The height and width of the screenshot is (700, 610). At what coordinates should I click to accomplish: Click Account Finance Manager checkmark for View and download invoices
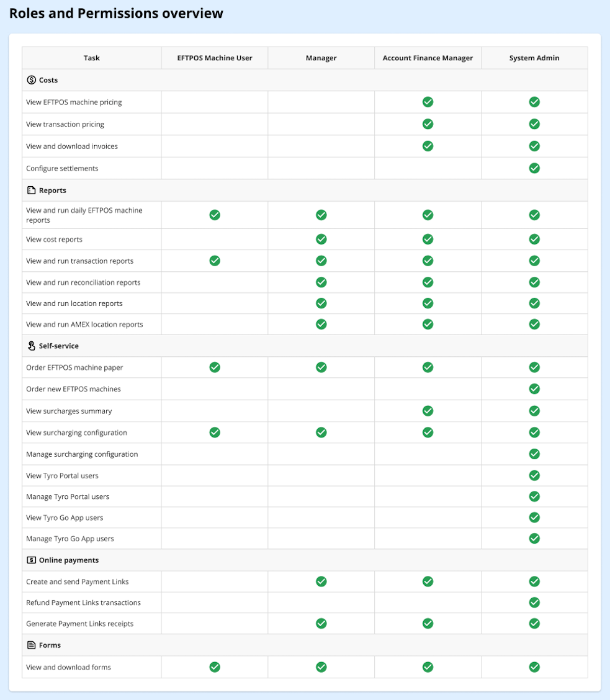pos(428,146)
